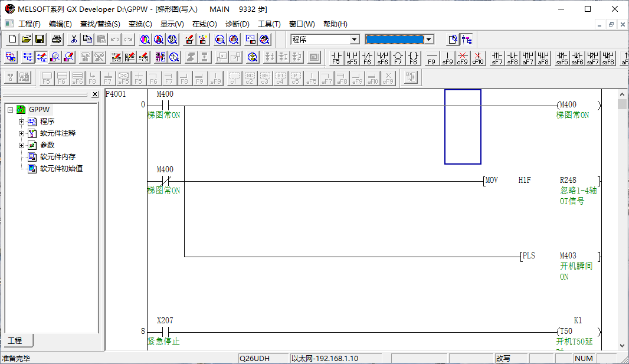Insert application instruction brackets F8

coord(414,58)
